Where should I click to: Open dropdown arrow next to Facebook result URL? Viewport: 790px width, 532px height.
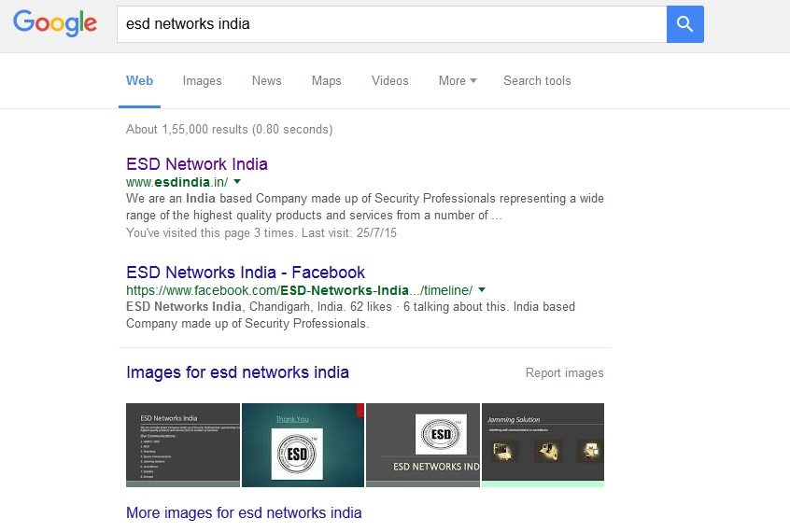(482, 290)
